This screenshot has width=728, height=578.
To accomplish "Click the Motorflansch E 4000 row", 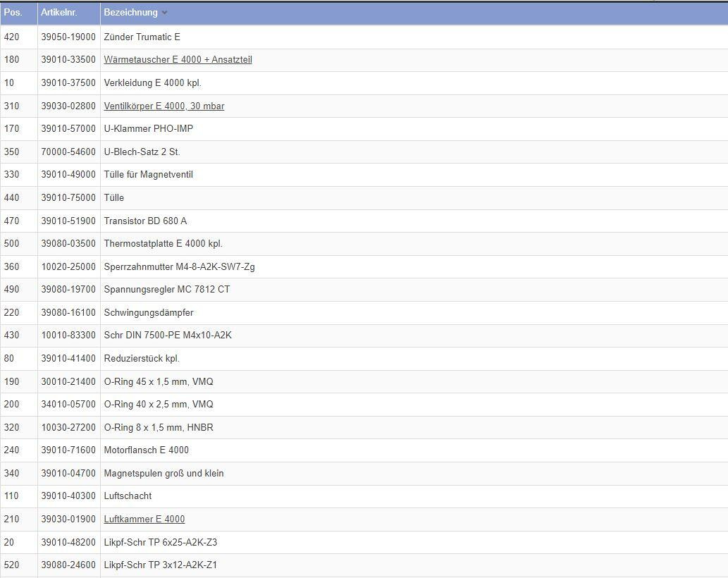I will tap(146, 450).
